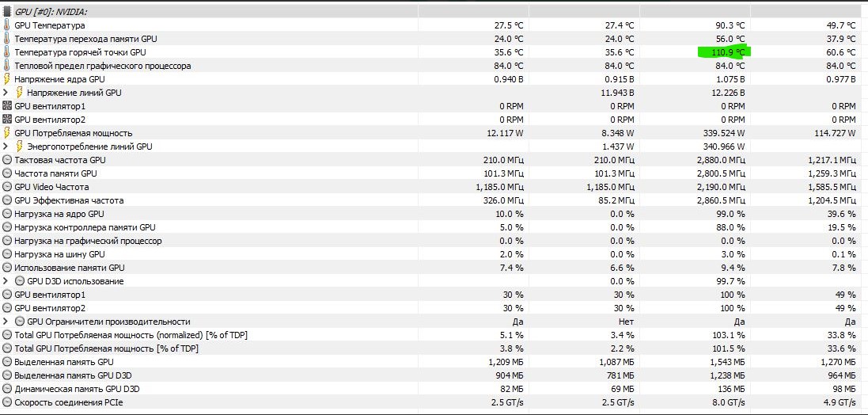868x415 pixels.
Task: Click the lightning icon beside GPU Потребляемая мощность
Action: [7, 133]
